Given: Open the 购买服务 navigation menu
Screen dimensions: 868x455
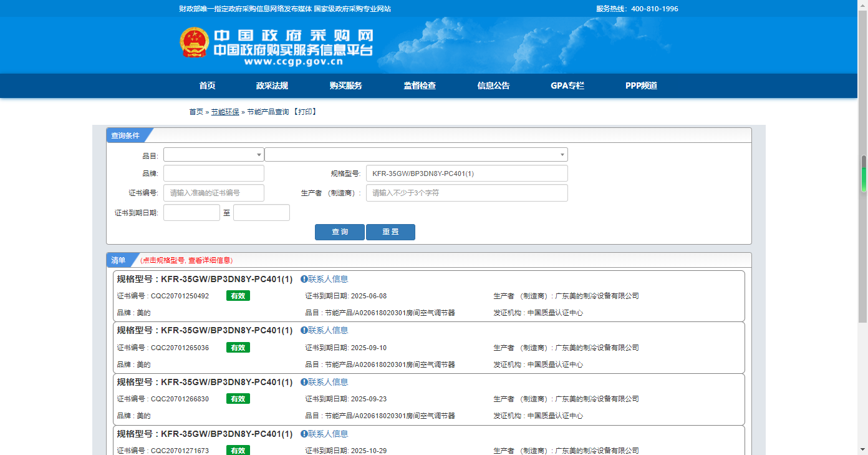Looking at the screenshot, I should 345,86.
